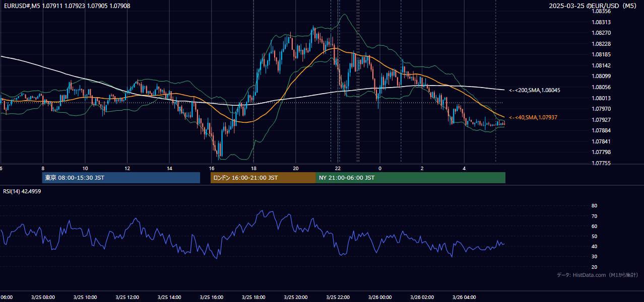Click price level 1.08313 on the price axis
Image resolution: width=644 pixels, height=302 pixels.
pos(602,22)
